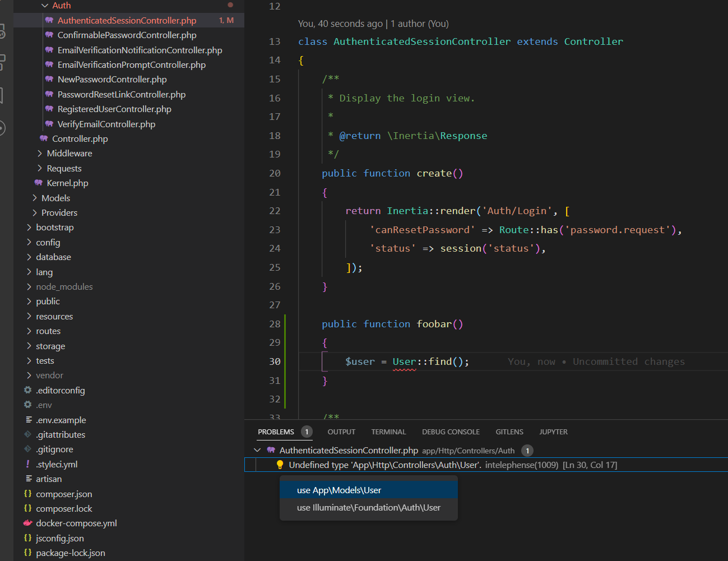Choose 'use App\Models\User' quick fix
The image size is (728, 561).
click(x=339, y=490)
